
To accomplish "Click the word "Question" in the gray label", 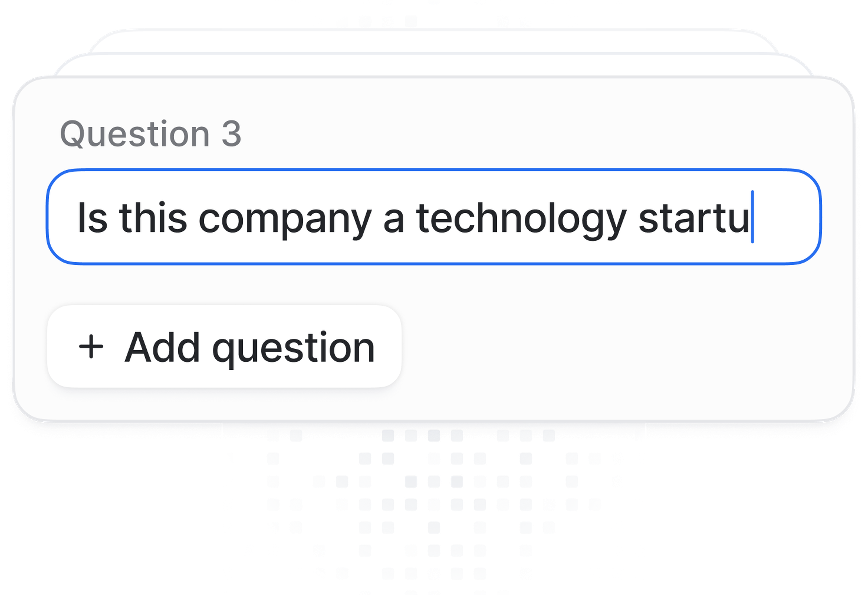I will point(135,134).
